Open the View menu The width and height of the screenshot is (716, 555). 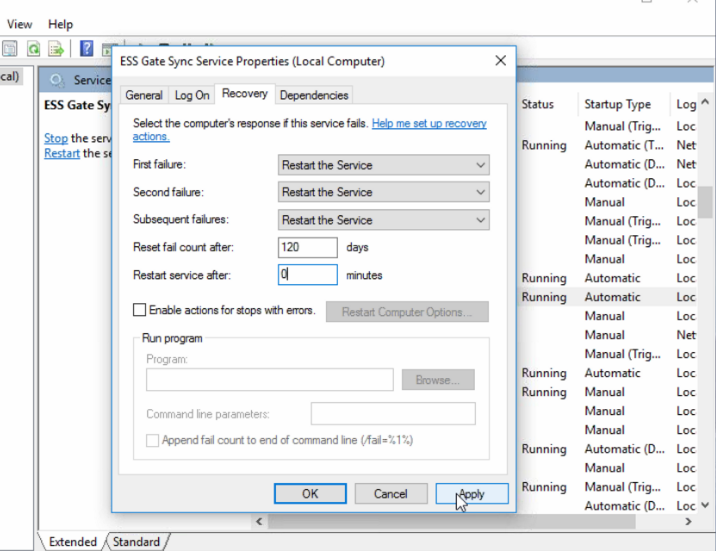(x=20, y=24)
